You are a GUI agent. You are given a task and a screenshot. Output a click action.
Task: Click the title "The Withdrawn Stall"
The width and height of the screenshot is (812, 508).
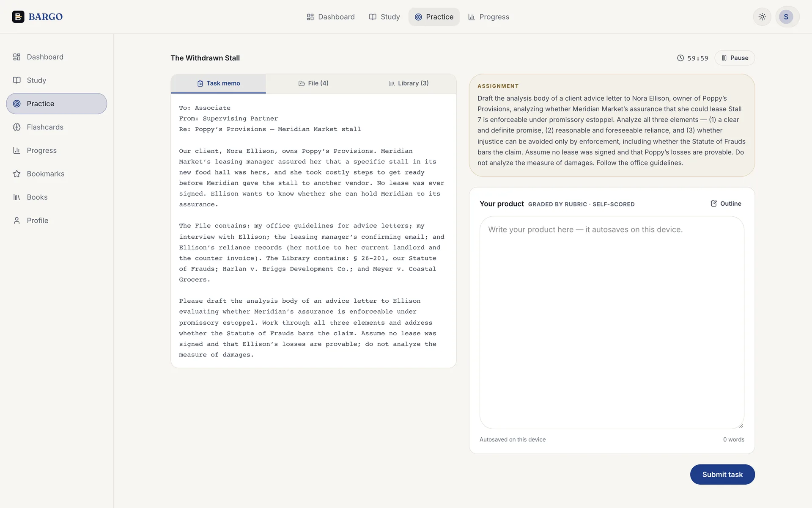205,58
